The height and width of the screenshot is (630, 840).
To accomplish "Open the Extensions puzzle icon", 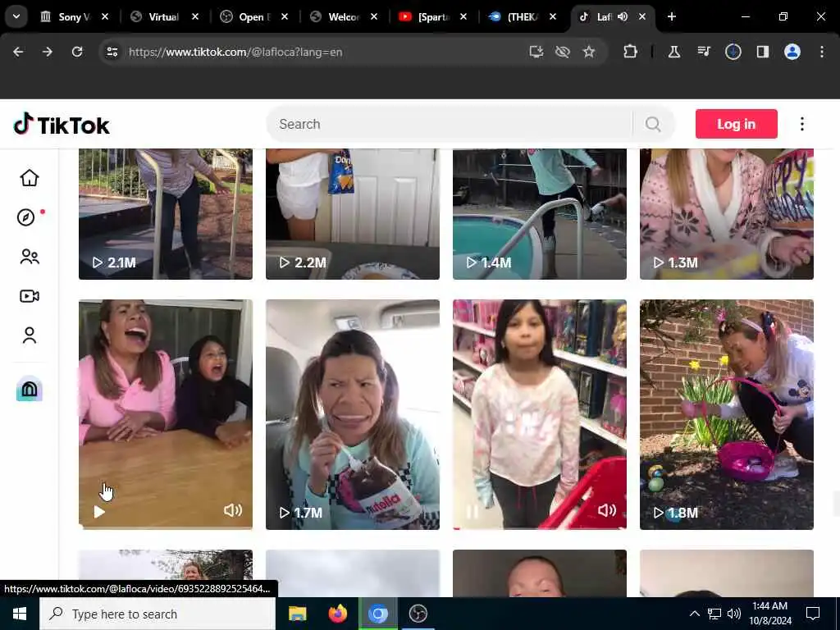I will (631, 52).
